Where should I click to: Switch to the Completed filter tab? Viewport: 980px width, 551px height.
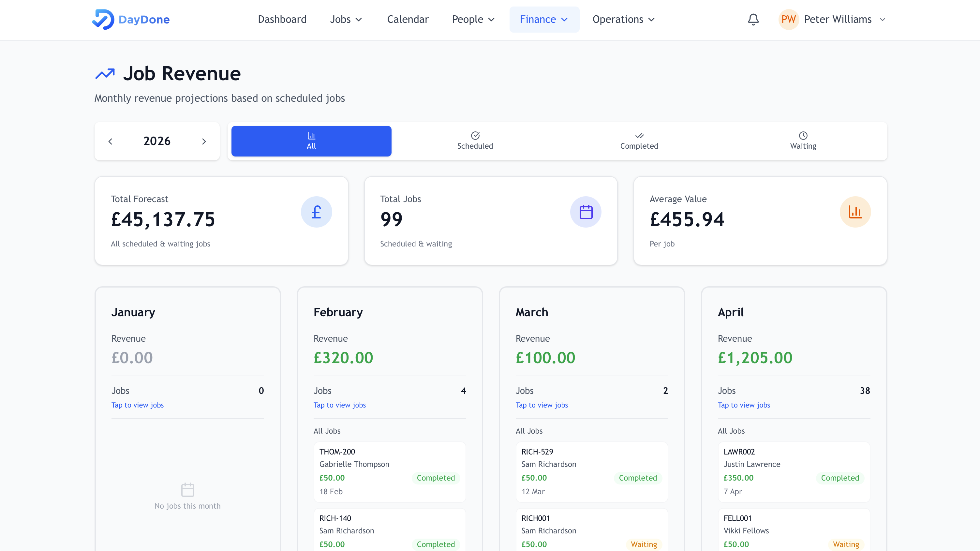639,141
